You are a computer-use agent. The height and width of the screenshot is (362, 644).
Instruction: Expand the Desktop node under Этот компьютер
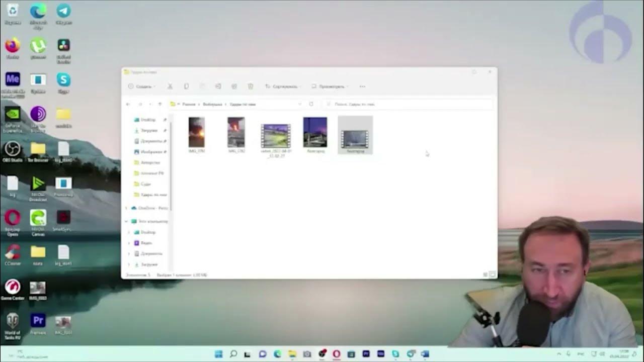coord(129,232)
